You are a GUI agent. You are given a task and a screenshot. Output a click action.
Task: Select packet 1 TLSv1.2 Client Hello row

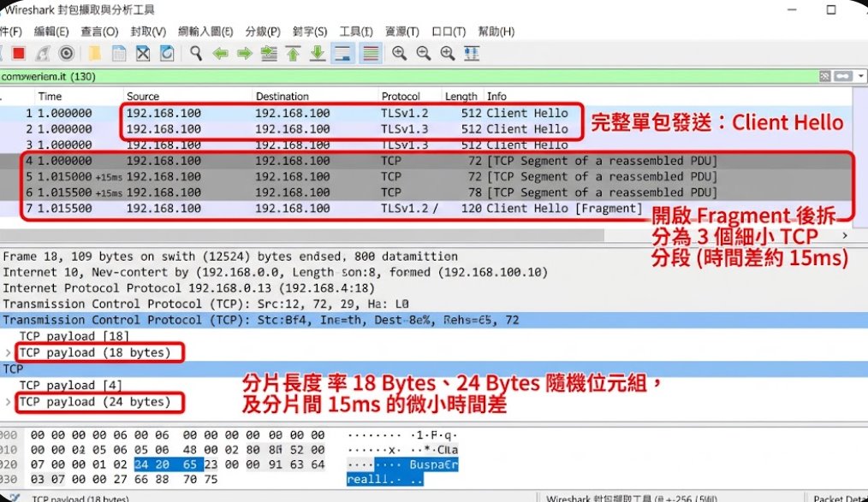[426, 114]
